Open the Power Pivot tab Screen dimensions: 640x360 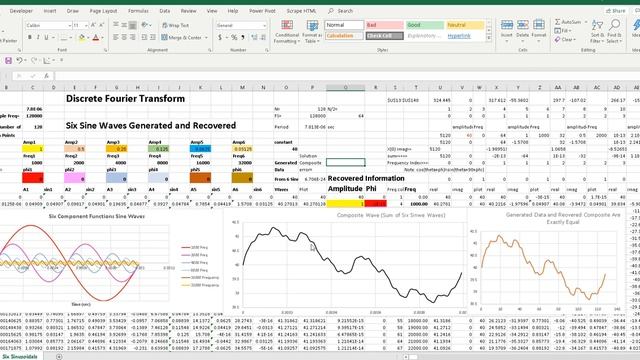(262, 11)
